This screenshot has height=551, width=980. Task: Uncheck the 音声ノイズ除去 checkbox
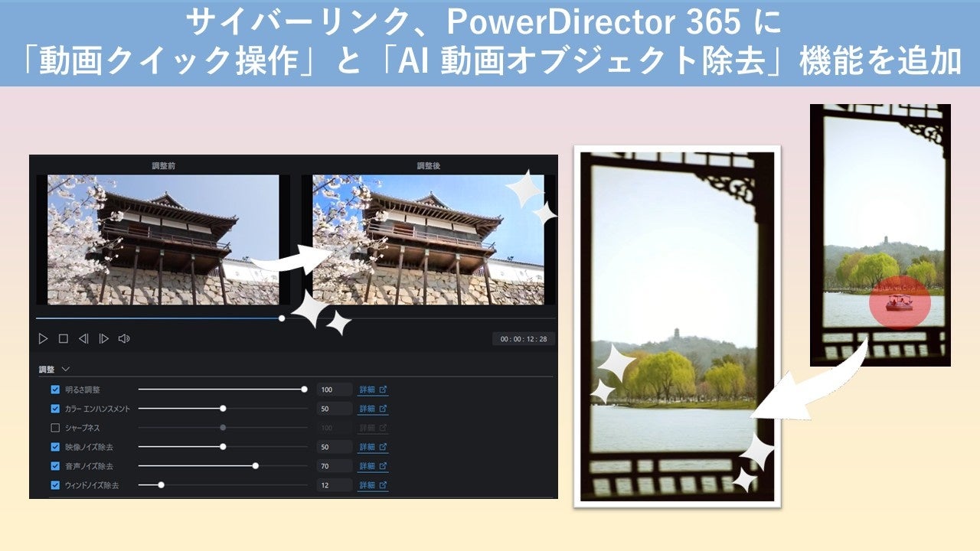coord(55,466)
